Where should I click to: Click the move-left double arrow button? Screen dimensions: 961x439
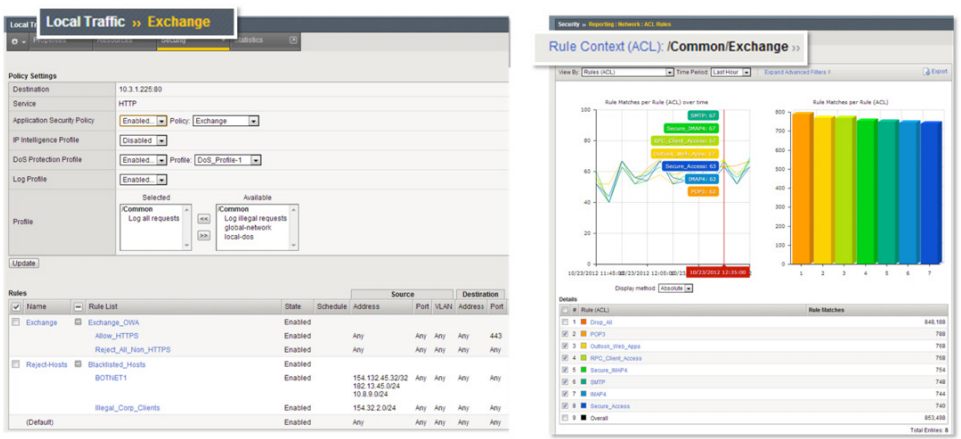coord(203,216)
